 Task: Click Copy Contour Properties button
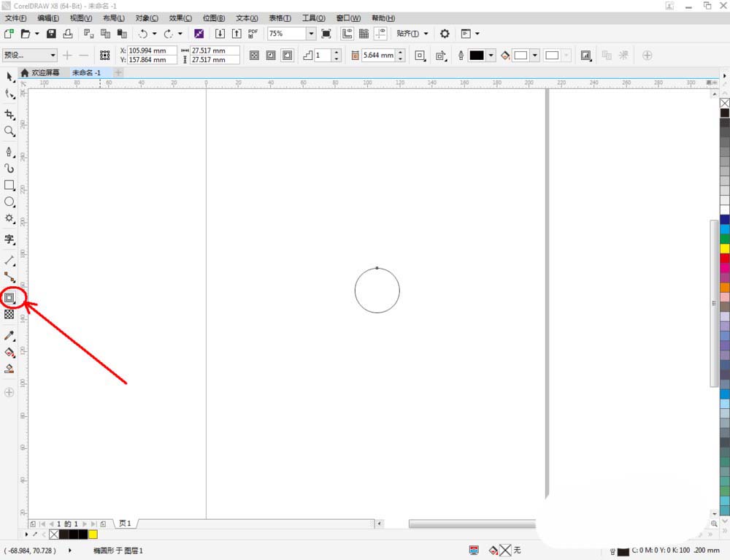(606, 55)
